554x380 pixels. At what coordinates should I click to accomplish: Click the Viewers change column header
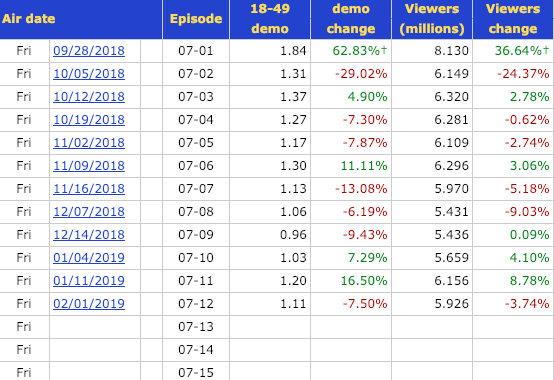tap(513, 19)
